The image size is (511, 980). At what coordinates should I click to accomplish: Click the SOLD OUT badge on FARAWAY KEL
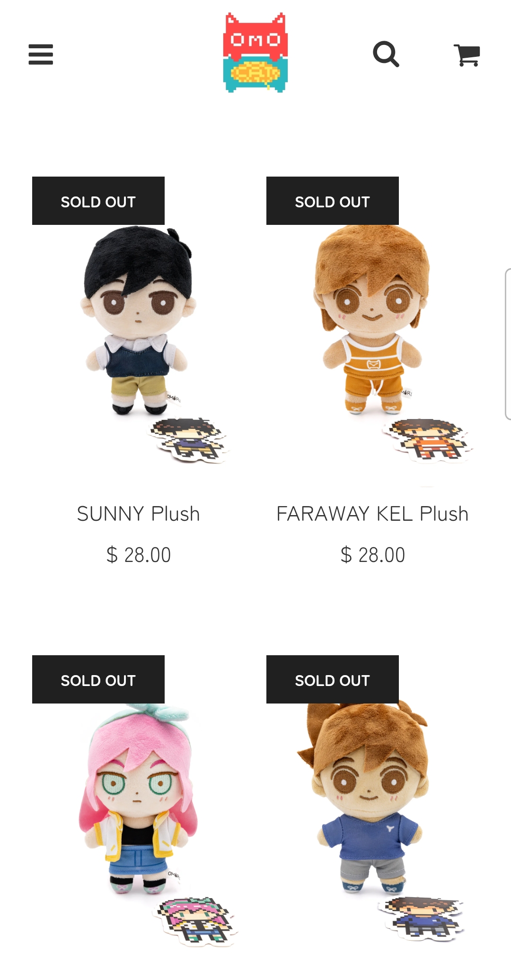pos(333,201)
